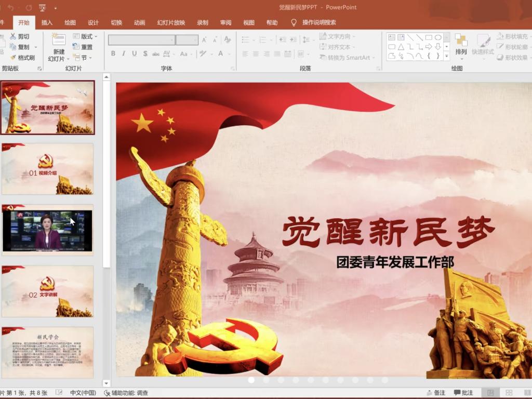
Task: Click the Arrange (排列) icon
Action: pyautogui.click(x=461, y=41)
